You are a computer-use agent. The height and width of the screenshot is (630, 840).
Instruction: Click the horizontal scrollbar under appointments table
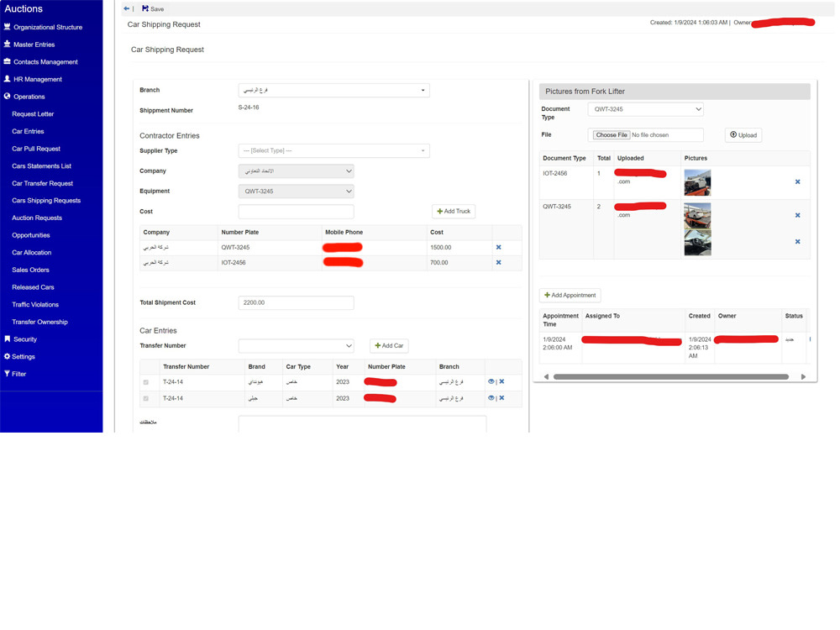coord(670,377)
